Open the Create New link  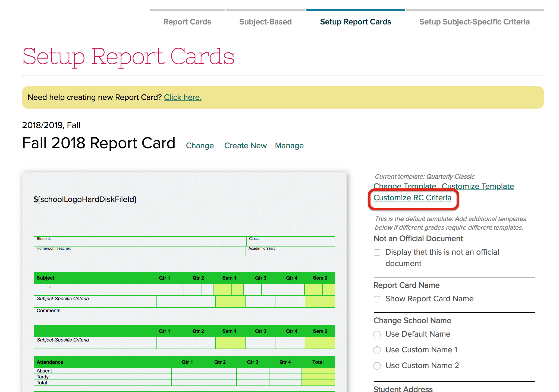245,146
